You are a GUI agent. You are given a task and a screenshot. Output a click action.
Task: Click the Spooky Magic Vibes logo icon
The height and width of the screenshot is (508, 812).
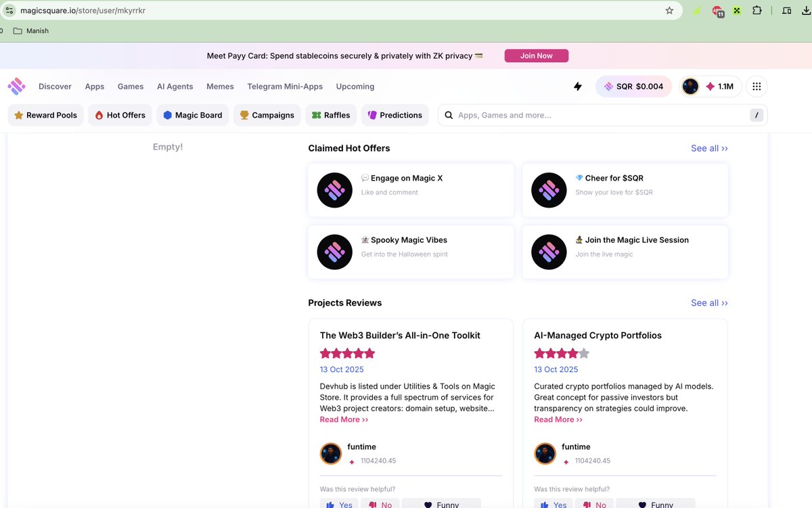pos(334,252)
